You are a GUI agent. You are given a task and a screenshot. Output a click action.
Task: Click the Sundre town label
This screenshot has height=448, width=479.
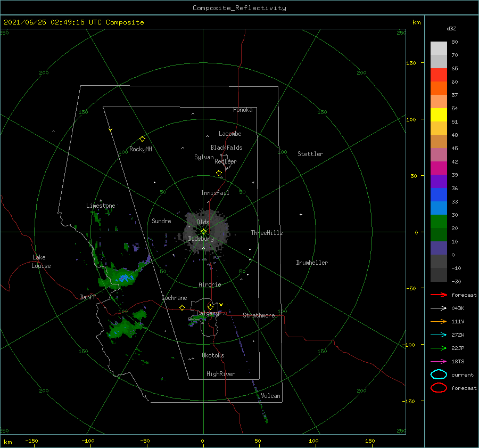[x=161, y=221]
